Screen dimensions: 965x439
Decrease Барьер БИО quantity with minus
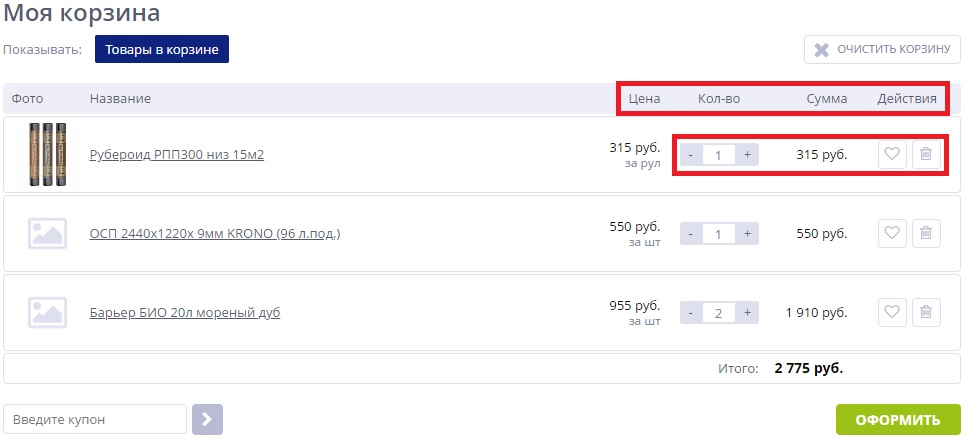pos(691,312)
